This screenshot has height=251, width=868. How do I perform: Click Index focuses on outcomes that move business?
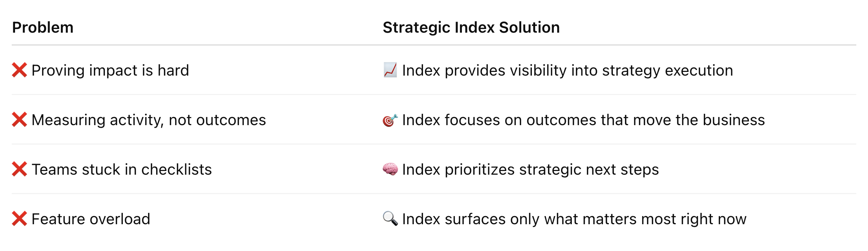[x=584, y=120]
